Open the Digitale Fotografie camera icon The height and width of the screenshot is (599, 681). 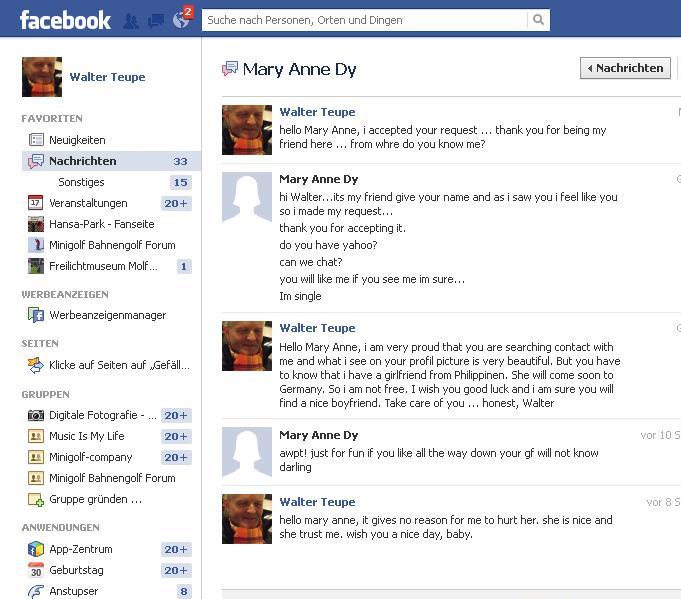coord(36,415)
